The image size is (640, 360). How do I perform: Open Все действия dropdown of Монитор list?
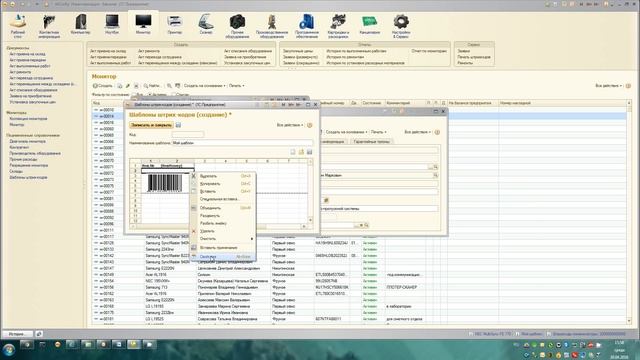point(608,86)
